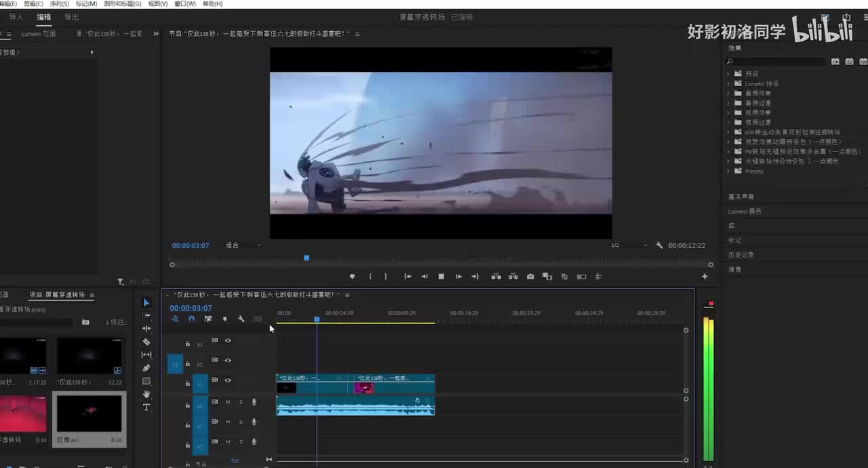Select the Track Select Forward tool
The image size is (868, 468).
[146, 315]
